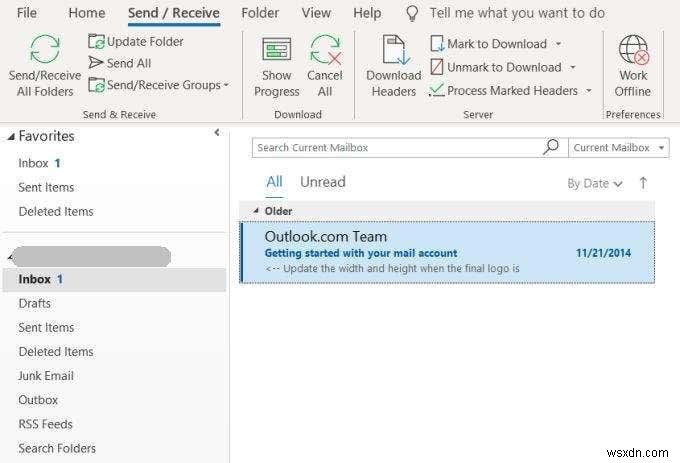This screenshot has height=463, width=680.
Task: Switch to the Home ribbon tab
Action: point(87,13)
